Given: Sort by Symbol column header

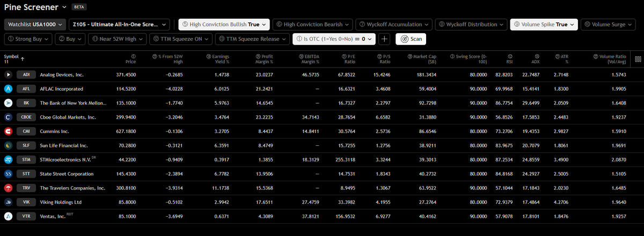Looking at the screenshot, I should [14, 58].
